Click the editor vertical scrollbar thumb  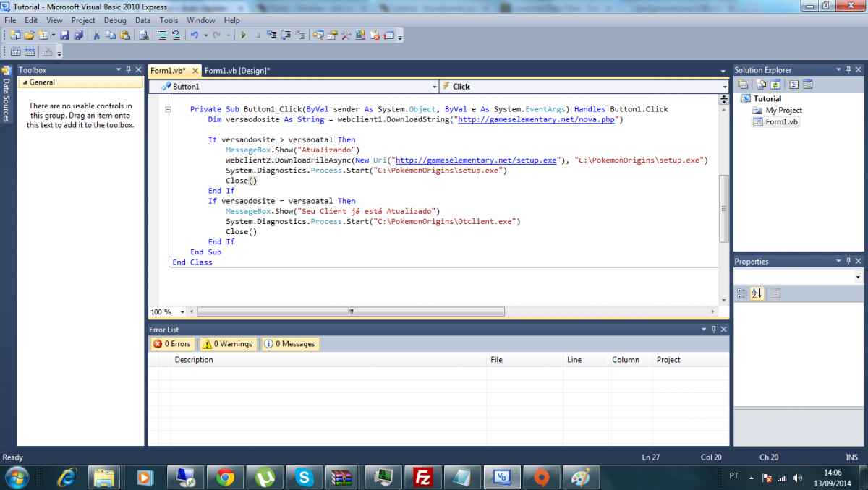(724, 208)
